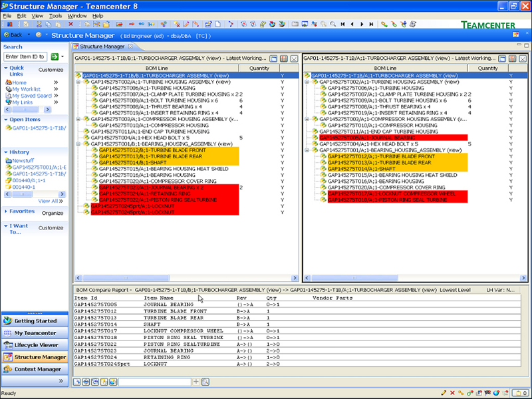The width and height of the screenshot is (532, 399).
Task: Click the monitor screen toolbar icon
Action: (305, 24)
